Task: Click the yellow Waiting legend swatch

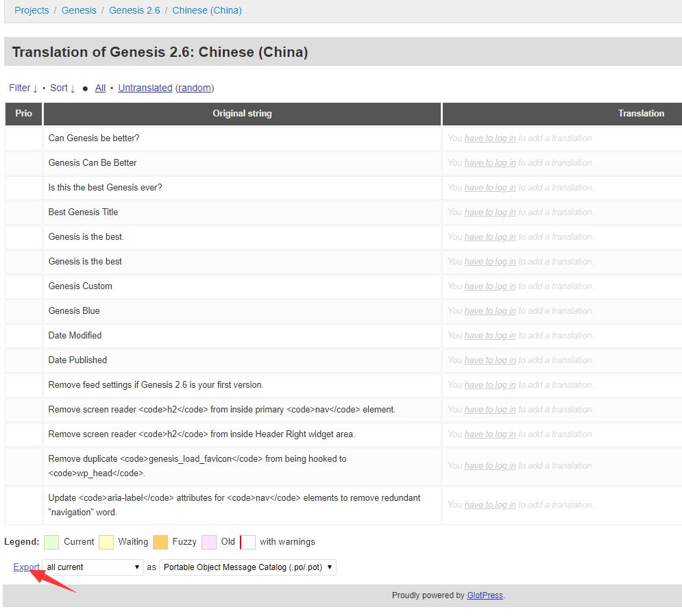Action: 106,542
